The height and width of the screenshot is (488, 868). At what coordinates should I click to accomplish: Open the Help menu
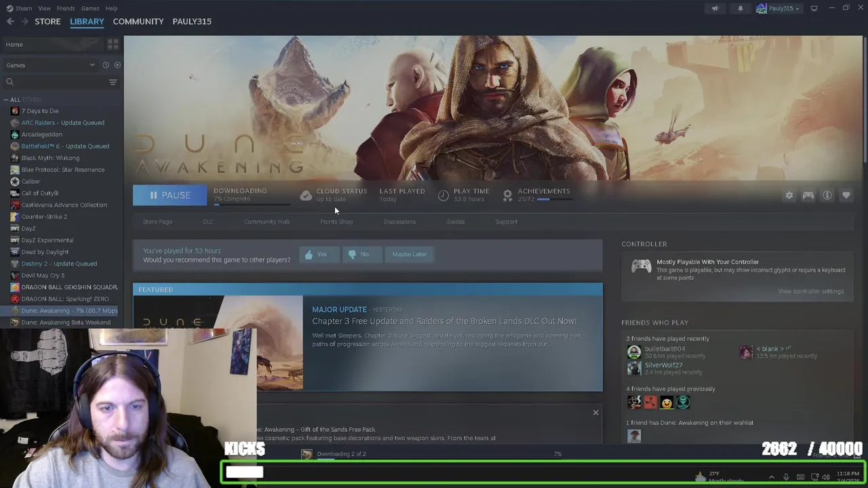(111, 8)
